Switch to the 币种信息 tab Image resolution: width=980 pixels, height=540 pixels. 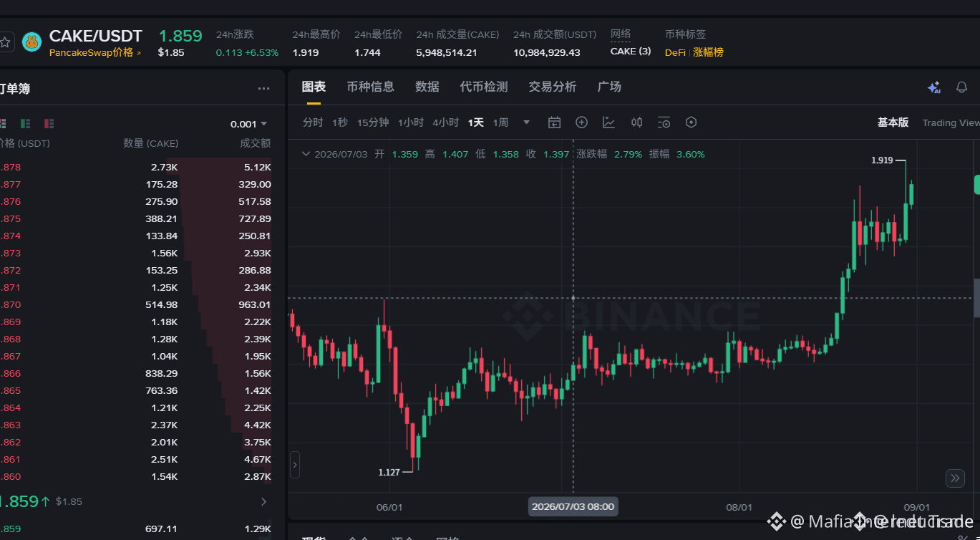[x=370, y=87]
